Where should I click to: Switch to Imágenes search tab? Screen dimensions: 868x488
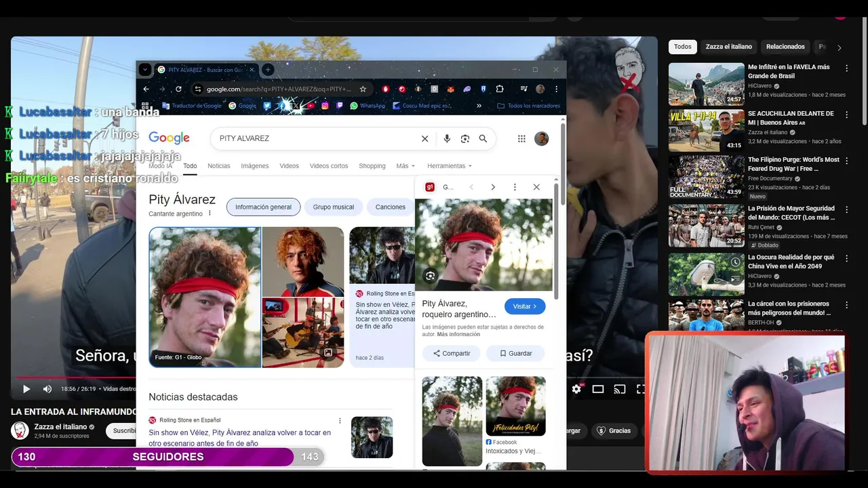tap(254, 166)
